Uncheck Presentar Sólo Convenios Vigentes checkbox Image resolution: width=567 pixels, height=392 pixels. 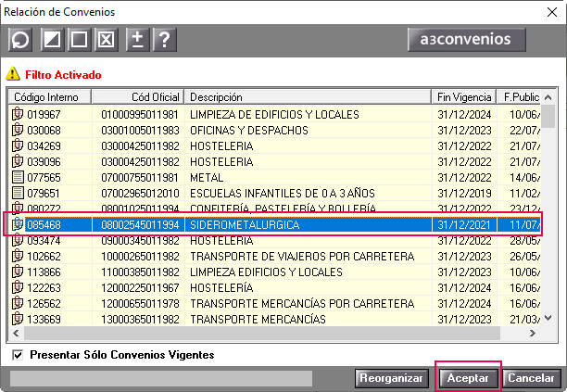(18, 355)
